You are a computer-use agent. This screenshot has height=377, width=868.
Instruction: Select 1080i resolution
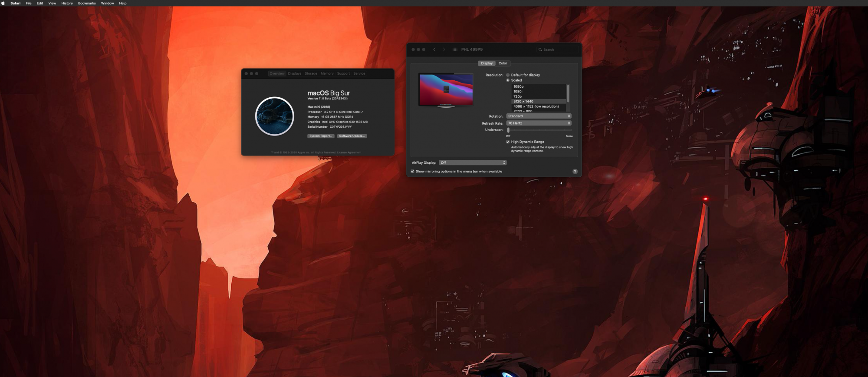[x=539, y=92]
